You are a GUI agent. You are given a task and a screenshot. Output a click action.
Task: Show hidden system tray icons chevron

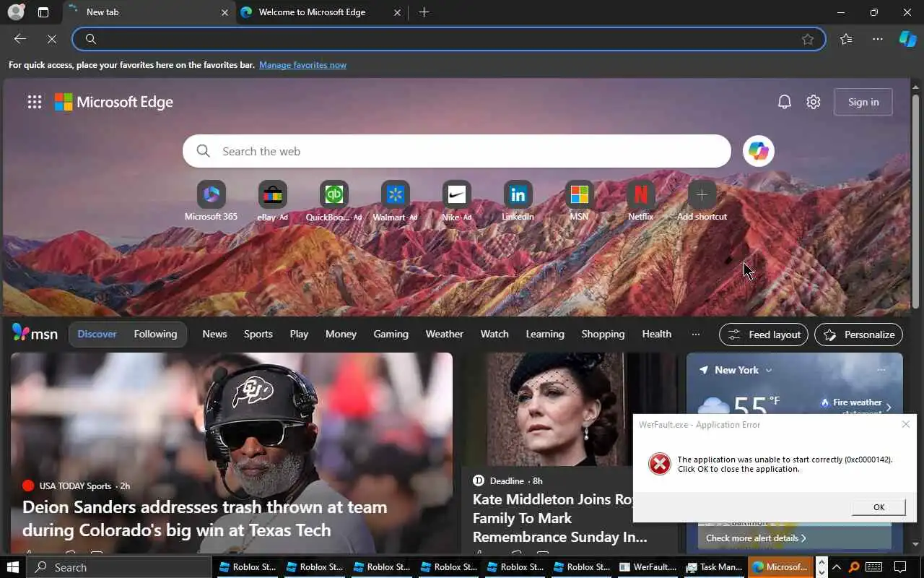tap(837, 567)
